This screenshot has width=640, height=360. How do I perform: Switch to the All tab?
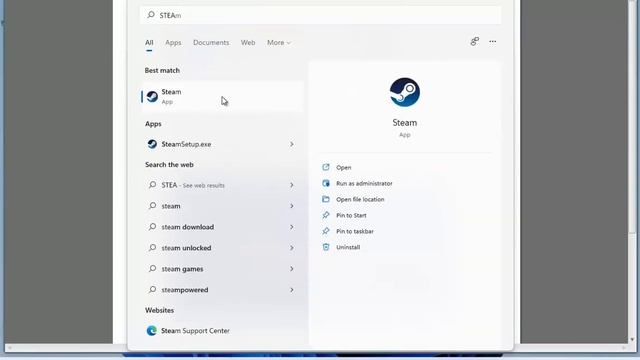pos(149,42)
